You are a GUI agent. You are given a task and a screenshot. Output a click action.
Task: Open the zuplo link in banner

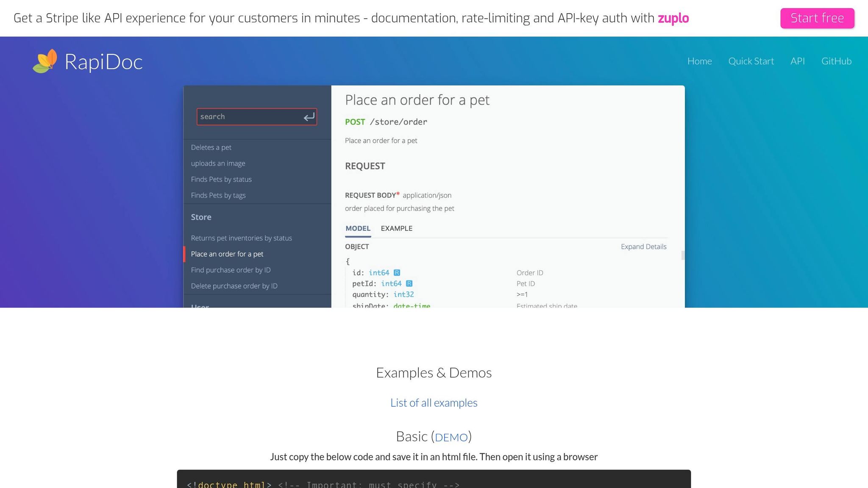click(x=673, y=18)
